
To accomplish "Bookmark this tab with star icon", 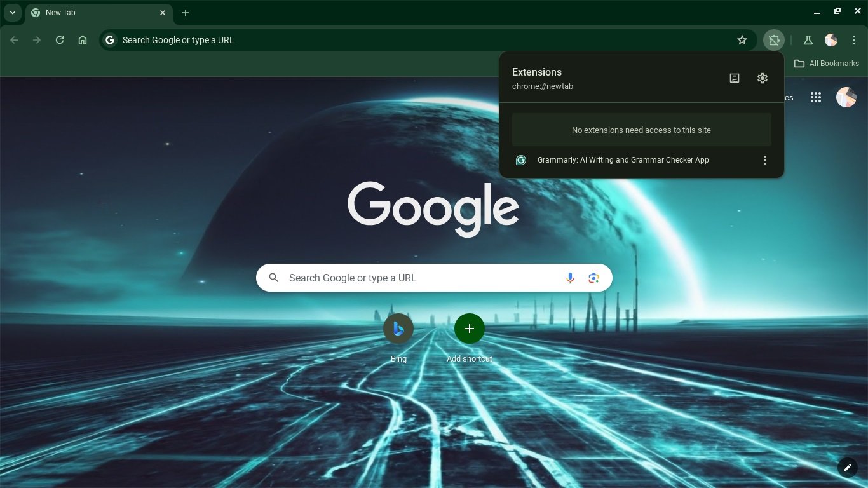I will coord(742,40).
